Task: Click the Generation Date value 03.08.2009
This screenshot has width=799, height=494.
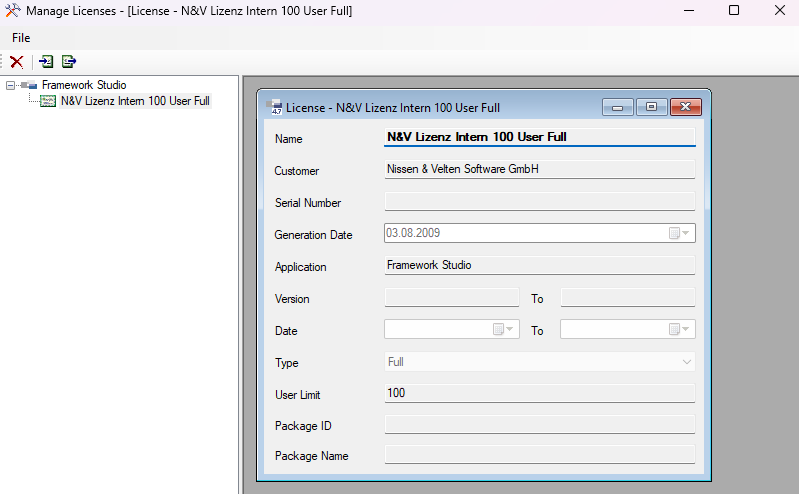Action: tap(413, 233)
